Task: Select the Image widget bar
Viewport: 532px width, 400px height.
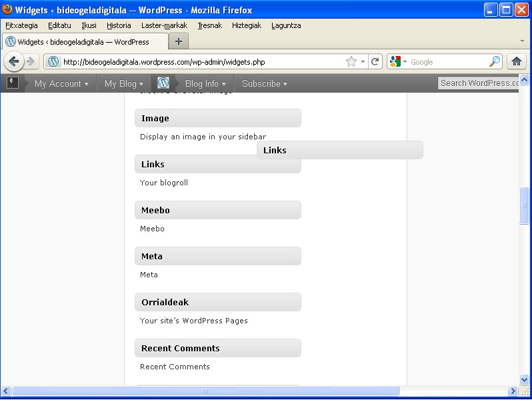Action: point(218,118)
